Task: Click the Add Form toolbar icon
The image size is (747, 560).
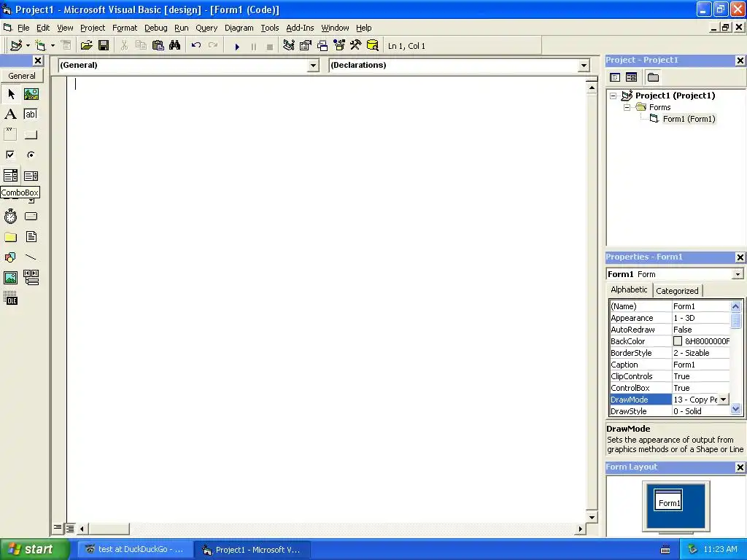Action: pyautogui.click(x=41, y=46)
